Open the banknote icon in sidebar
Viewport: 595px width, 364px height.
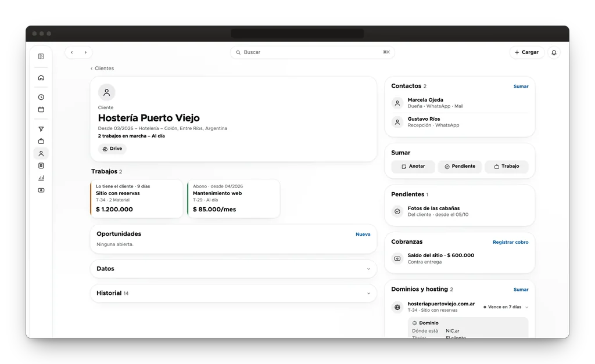[x=41, y=190]
